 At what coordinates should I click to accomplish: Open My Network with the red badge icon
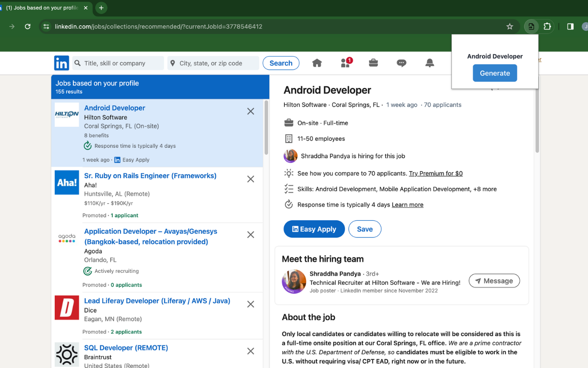tap(345, 63)
